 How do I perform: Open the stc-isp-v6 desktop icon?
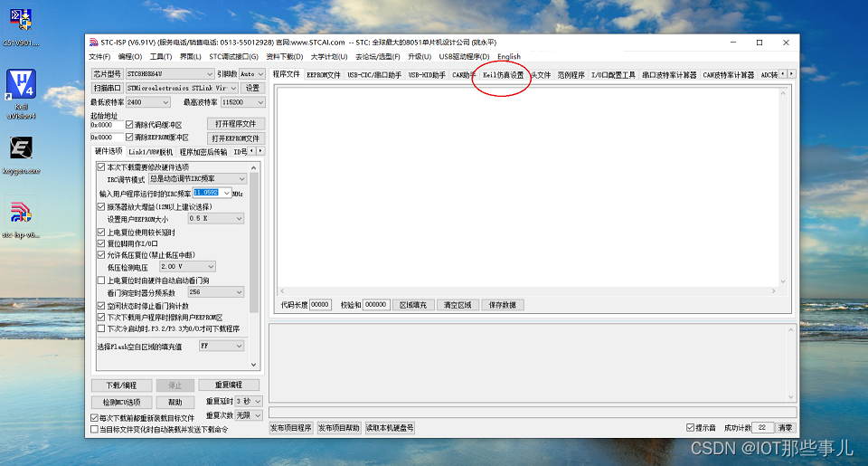21,219
